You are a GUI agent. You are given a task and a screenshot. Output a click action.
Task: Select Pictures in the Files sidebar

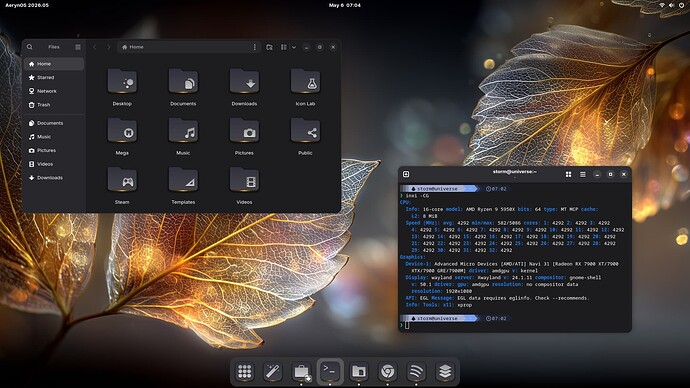tap(54, 150)
